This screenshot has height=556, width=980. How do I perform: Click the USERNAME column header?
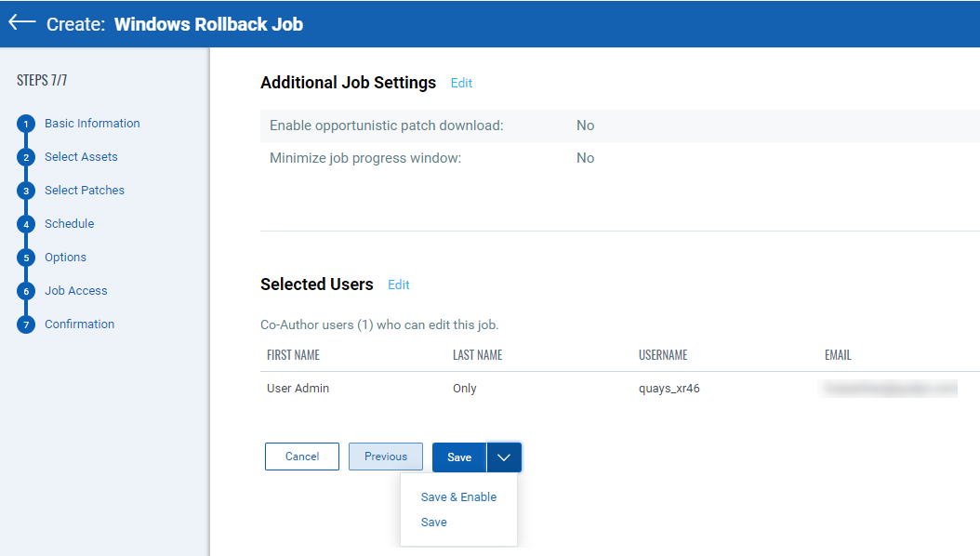(663, 354)
